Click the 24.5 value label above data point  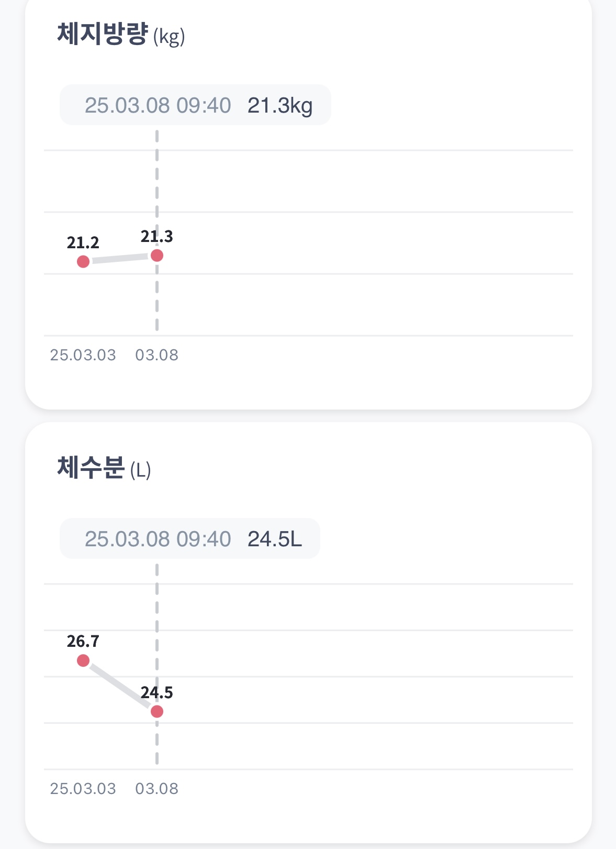pos(157,692)
